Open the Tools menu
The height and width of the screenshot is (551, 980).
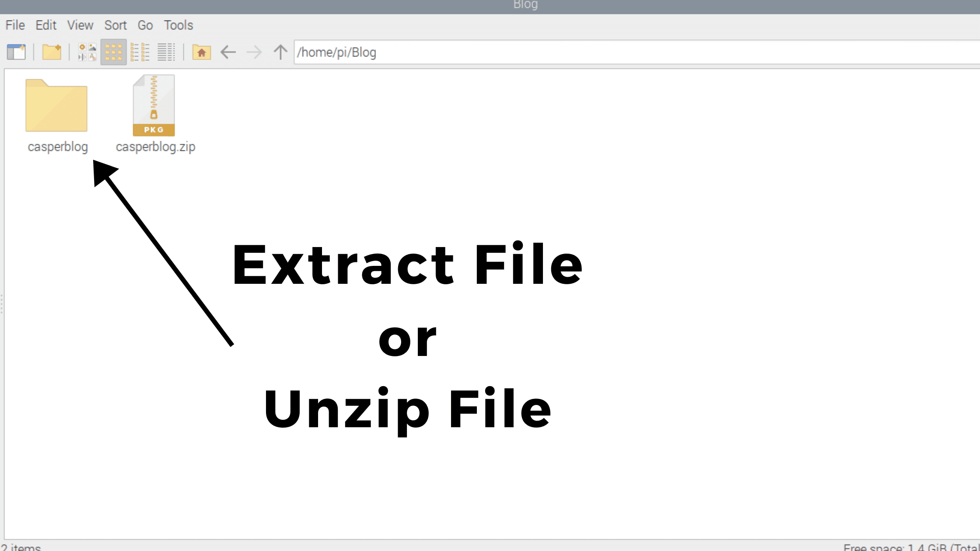(x=178, y=25)
